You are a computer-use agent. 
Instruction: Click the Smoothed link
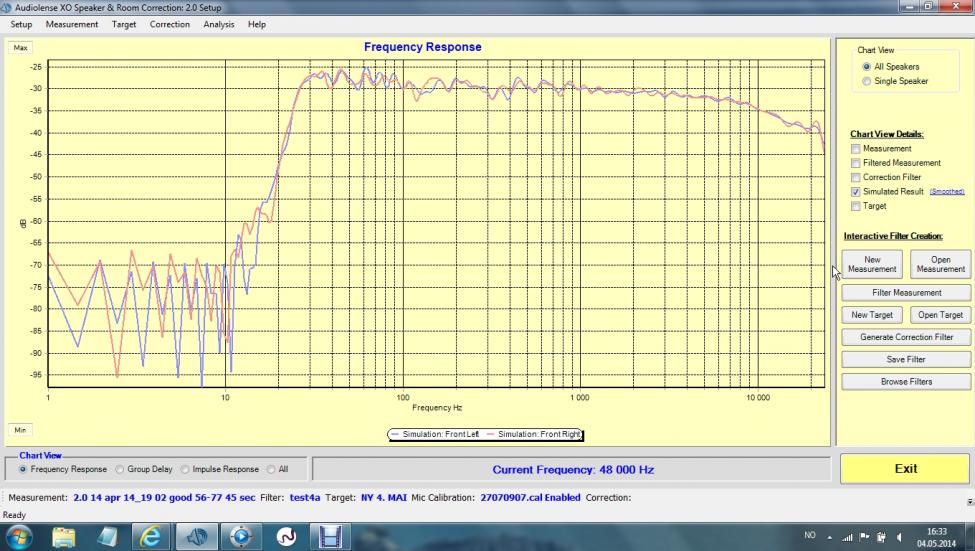click(947, 192)
